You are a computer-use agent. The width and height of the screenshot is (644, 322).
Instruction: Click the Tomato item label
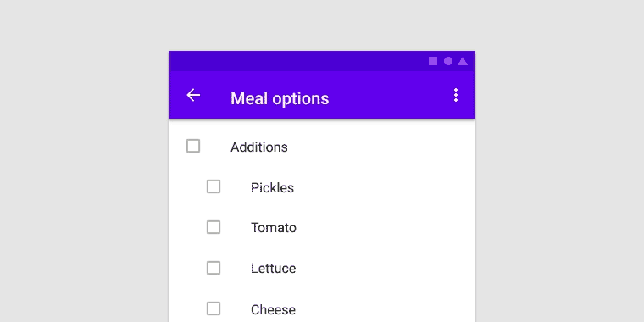[274, 228]
